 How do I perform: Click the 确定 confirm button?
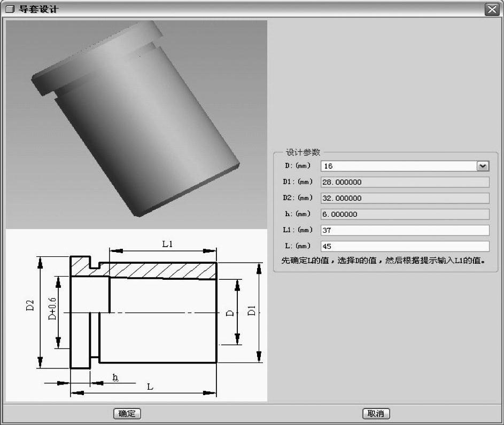click(127, 414)
